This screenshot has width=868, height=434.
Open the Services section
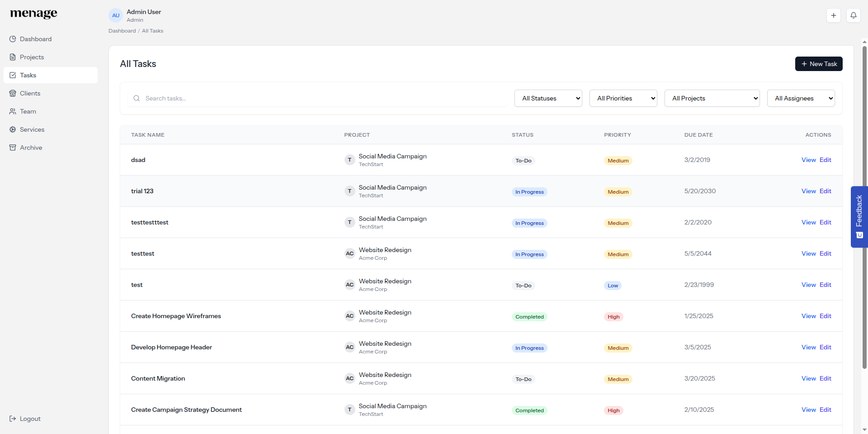pos(32,129)
